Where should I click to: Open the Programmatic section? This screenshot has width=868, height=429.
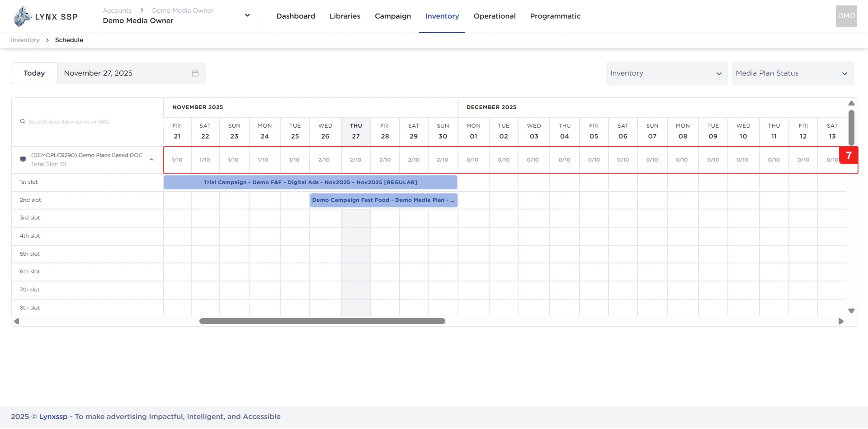click(555, 16)
